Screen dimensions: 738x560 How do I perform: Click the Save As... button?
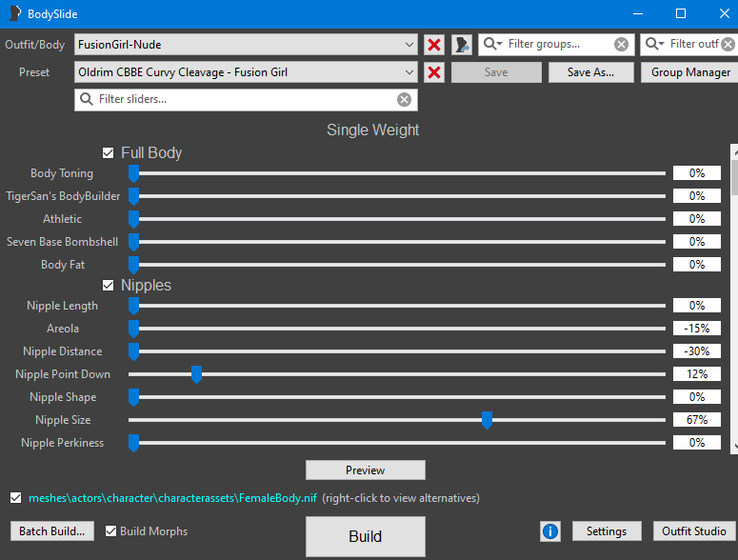tap(590, 72)
